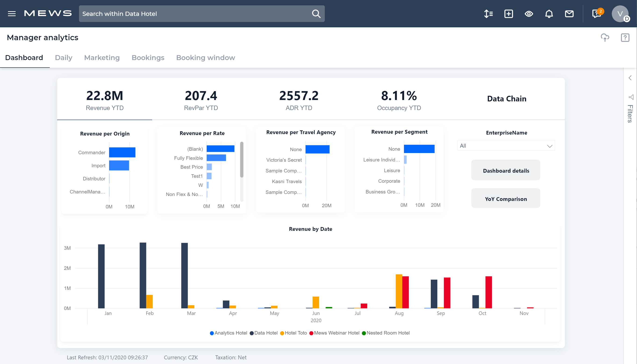Click the upload/export icon top right
Viewport: 637px width, 364px height.
coord(605,37)
